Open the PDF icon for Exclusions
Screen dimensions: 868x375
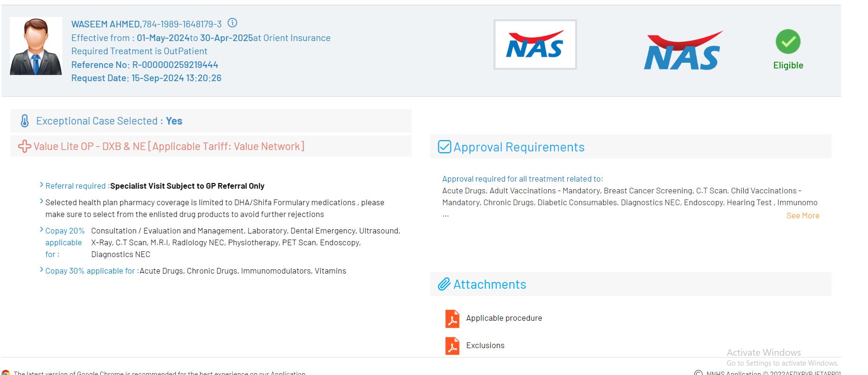(452, 346)
